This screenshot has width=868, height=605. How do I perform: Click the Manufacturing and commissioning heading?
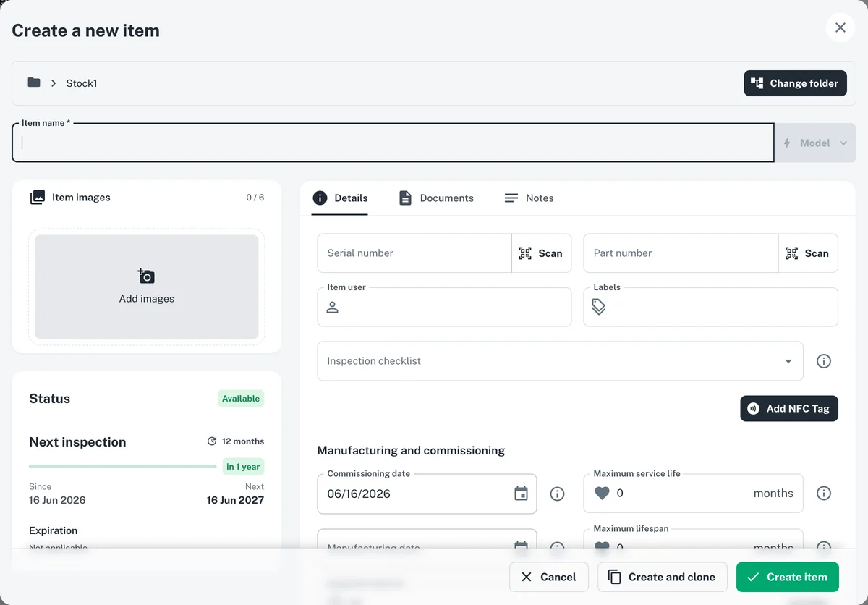[x=411, y=450]
